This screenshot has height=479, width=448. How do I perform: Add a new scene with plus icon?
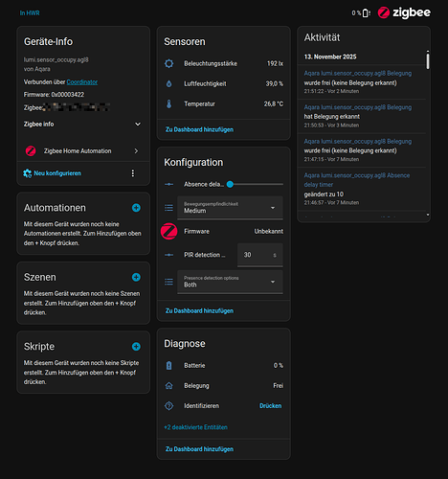click(x=136, y=277)
